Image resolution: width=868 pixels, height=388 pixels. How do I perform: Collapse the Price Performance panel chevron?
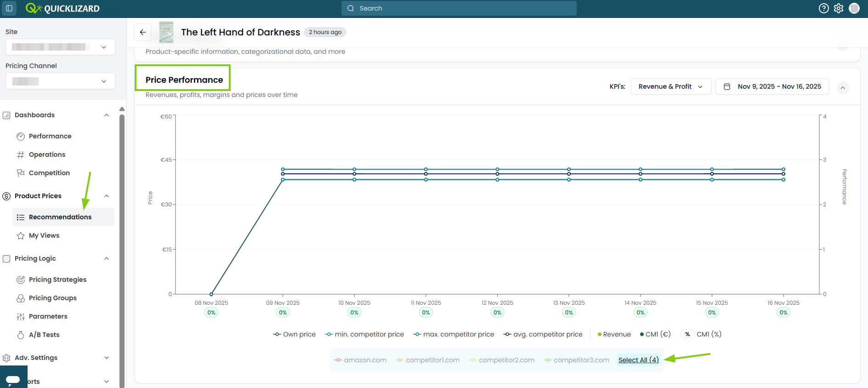[843, 88]
